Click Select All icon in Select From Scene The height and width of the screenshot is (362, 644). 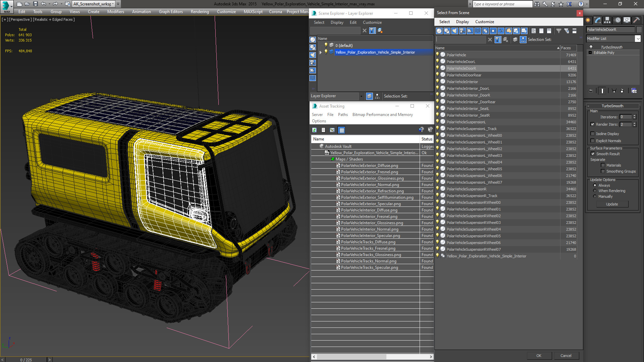(534, 31)
